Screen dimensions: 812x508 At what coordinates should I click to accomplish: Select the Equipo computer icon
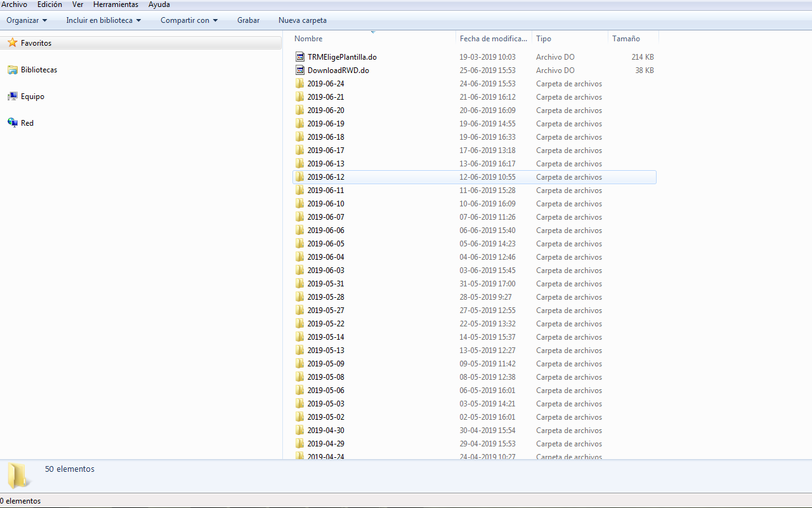click(x=13, y=97)
